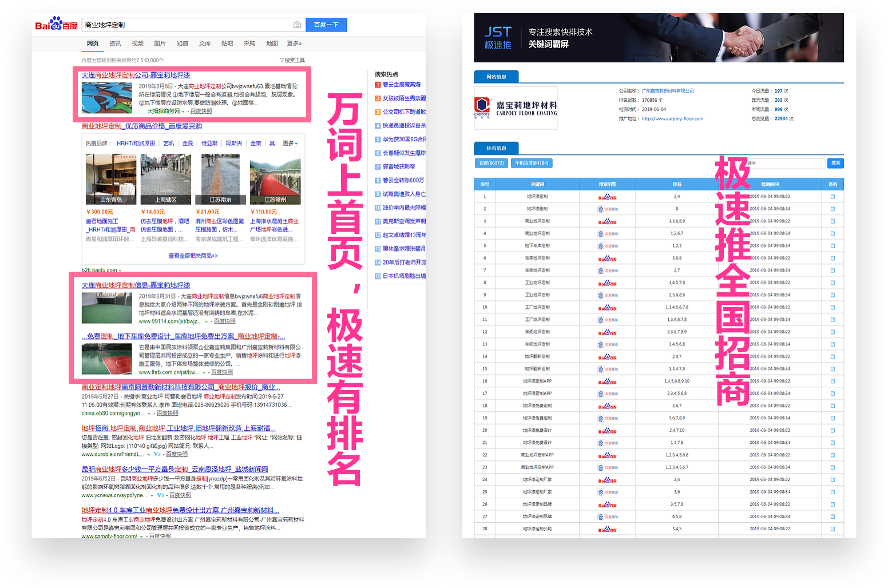Open the view icon in ranking row 2
Image resolution: width=888 pixels, height=588 pixels.
pyautogui.click(x=832, y=209)
